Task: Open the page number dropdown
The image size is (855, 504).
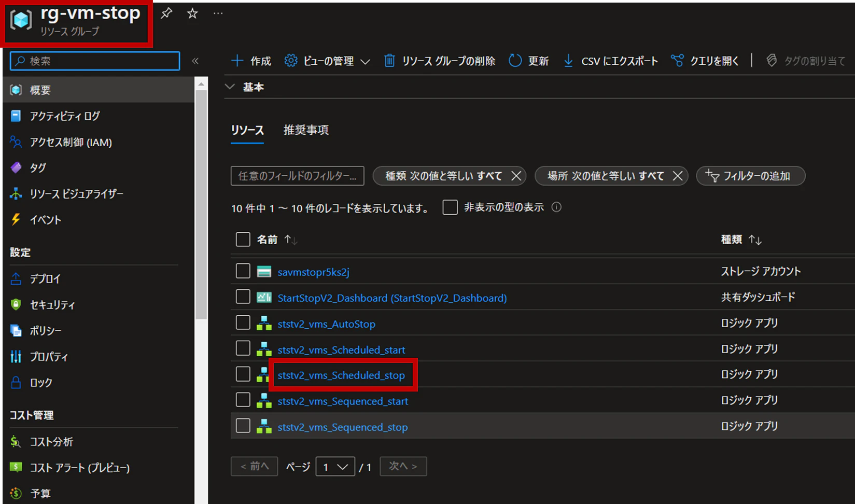Action: coord(335,467)
